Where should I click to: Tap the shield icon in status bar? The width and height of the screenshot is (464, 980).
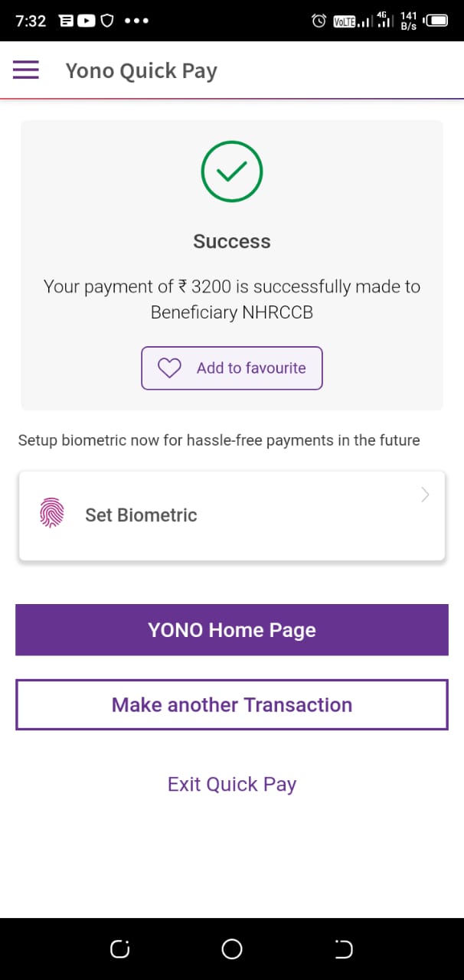point(106,21)
